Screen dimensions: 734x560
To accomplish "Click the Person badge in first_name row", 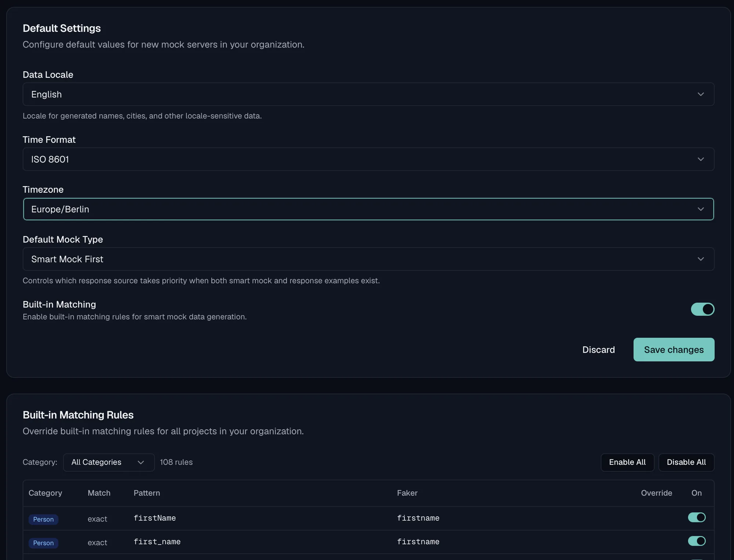I will click(43, 543).
